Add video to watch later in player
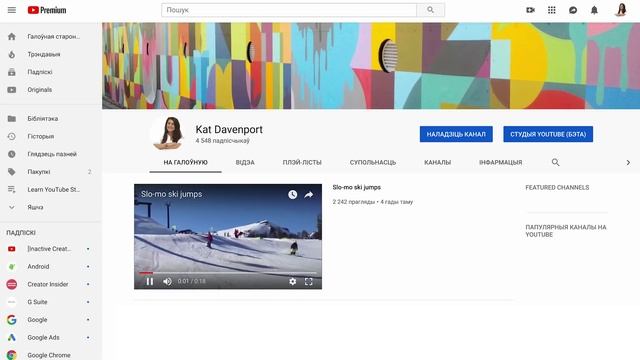Image resolution: width=640 pixels, height=360 pixels. pos(292,195)
